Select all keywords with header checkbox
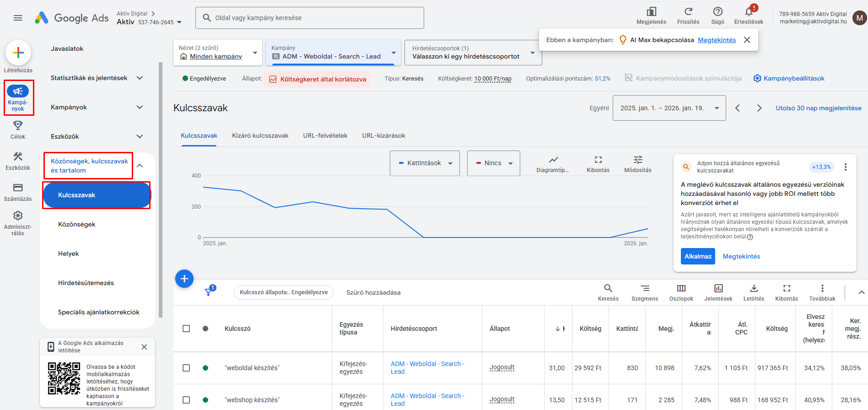Viewport: 868px width, 410px height. [186, 329]
